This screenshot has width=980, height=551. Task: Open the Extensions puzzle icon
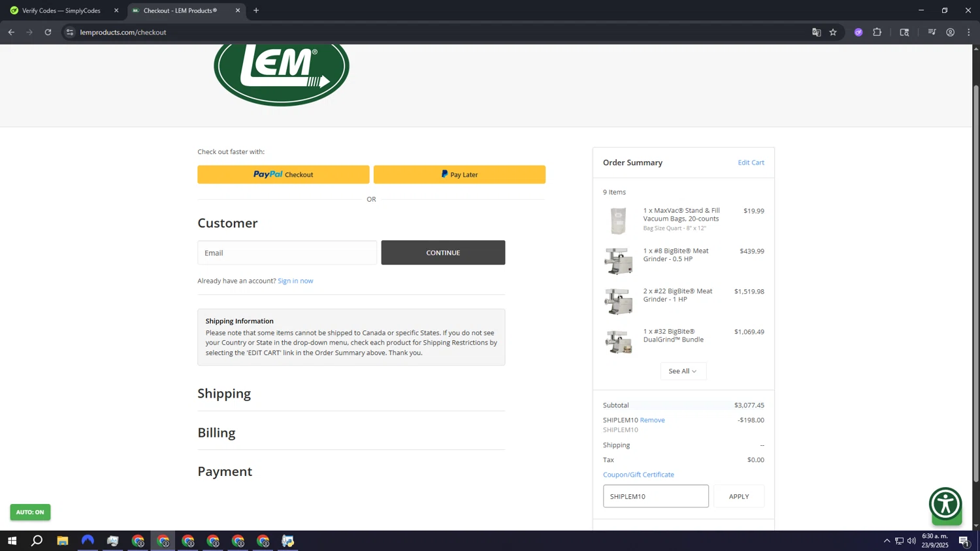[877, 32]
